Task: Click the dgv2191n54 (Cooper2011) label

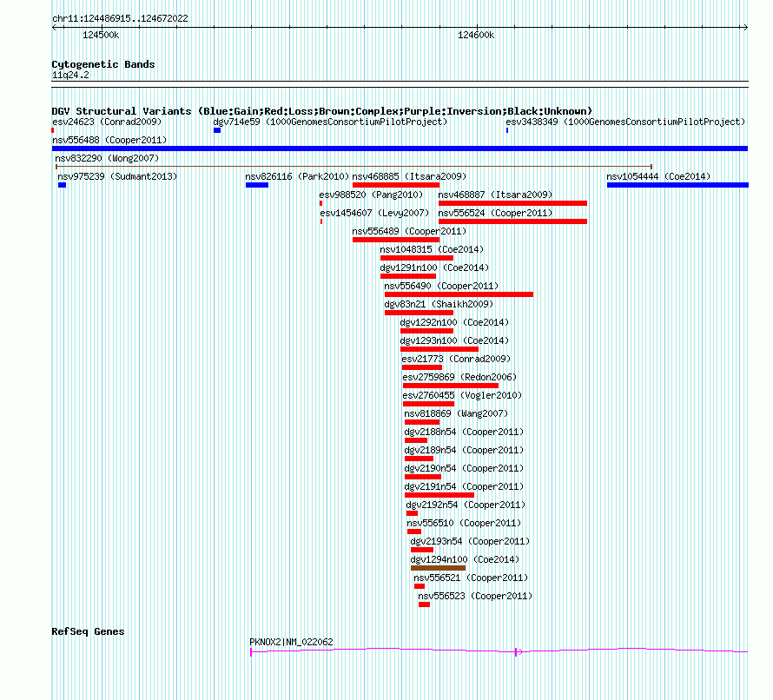Action: coord(464,486)
